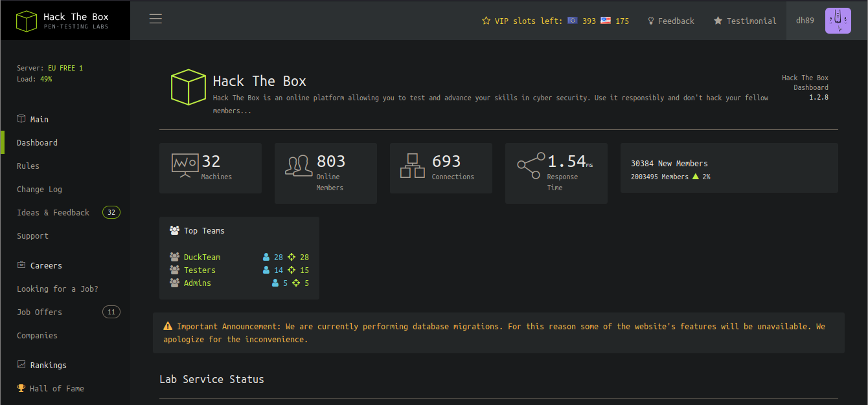Open the Rules page

28,166
